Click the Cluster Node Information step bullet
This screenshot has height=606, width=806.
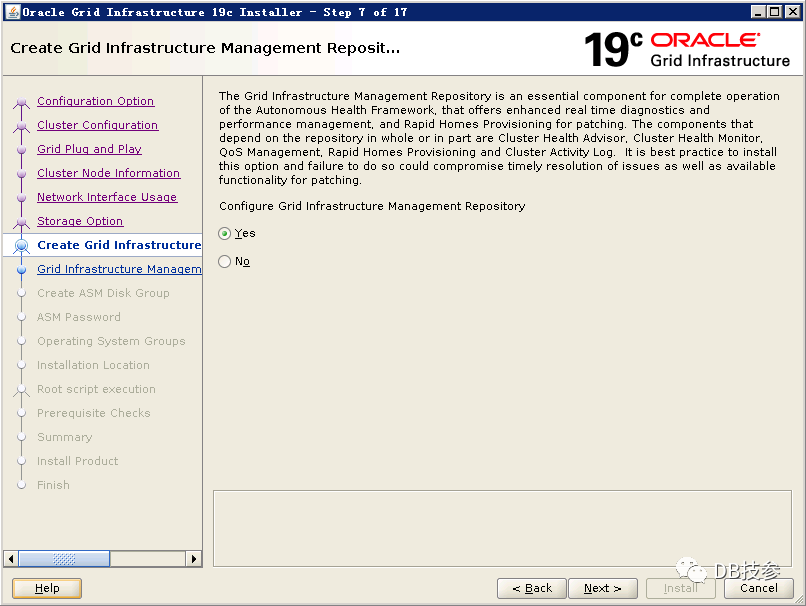click(22, 174)
